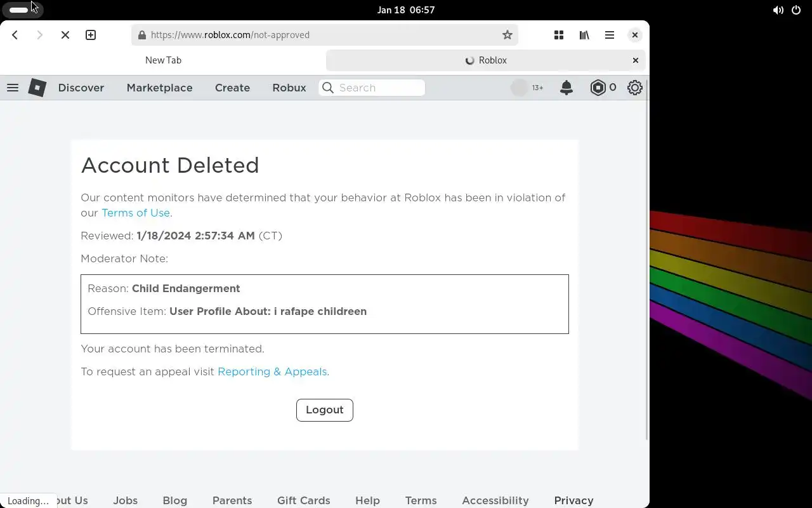Viewport: 812px width, 508px height.
Task: Open the browser library icon
Action: click(584, 35)
